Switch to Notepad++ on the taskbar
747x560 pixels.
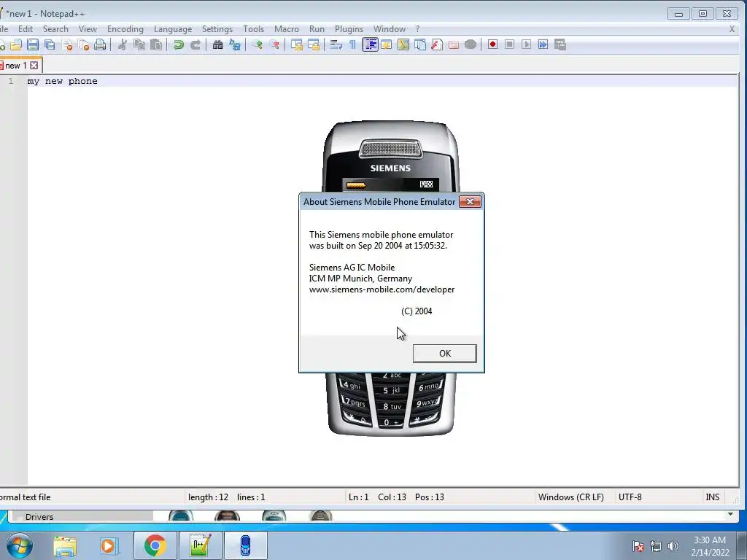point(200,545)
